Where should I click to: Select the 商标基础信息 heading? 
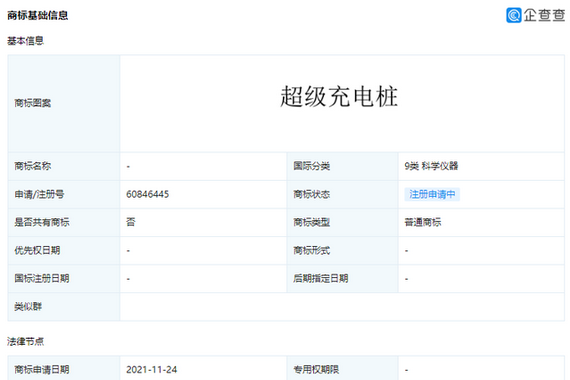(38, 15)
